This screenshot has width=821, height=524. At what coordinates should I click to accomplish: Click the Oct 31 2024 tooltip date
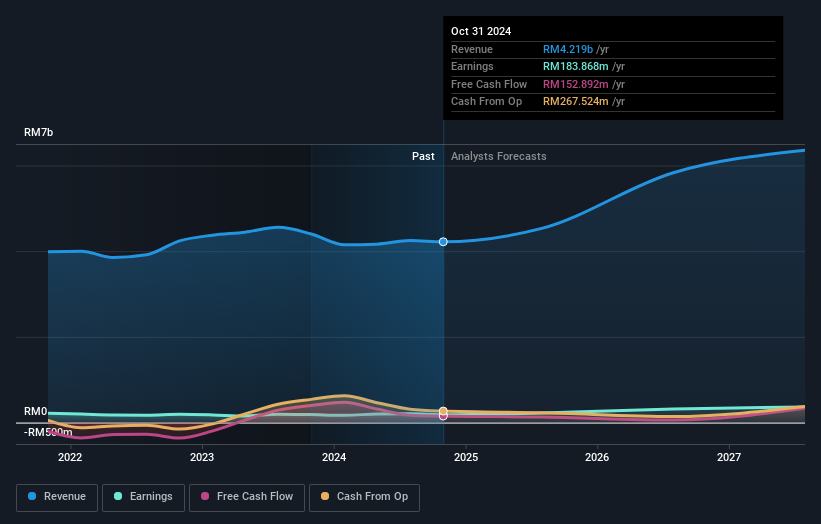click(481, 31)
